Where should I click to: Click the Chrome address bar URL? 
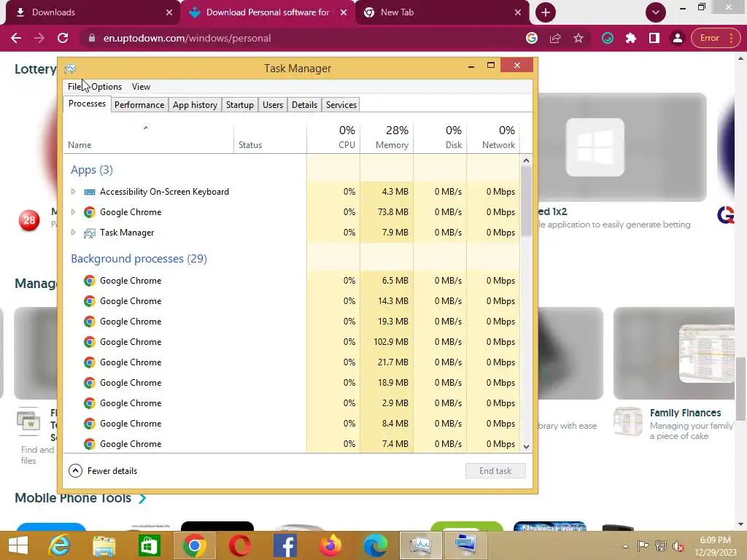pos(187,38)
